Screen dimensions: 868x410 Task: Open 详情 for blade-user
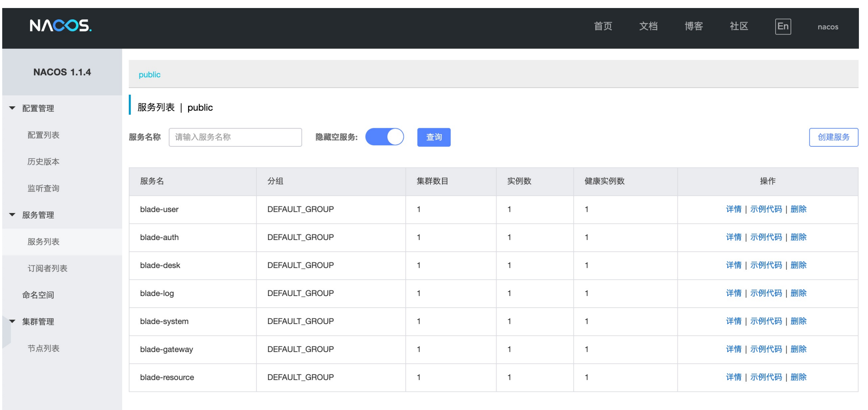coord(733,209)
